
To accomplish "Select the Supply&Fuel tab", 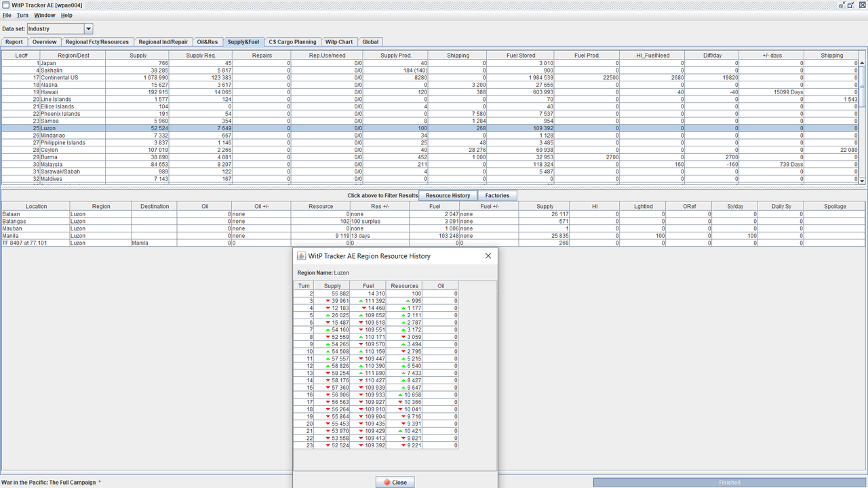I will pos(243,42).
